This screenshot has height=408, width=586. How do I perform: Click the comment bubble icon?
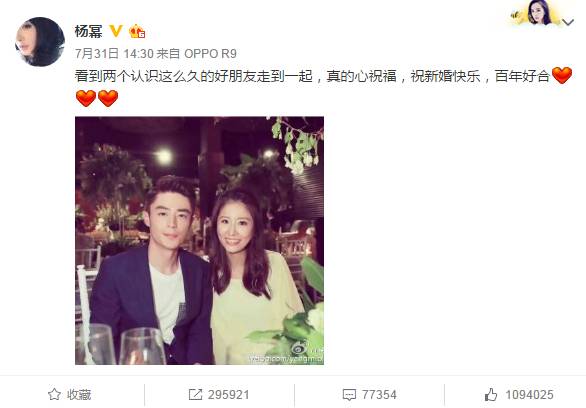coord(349,395)
